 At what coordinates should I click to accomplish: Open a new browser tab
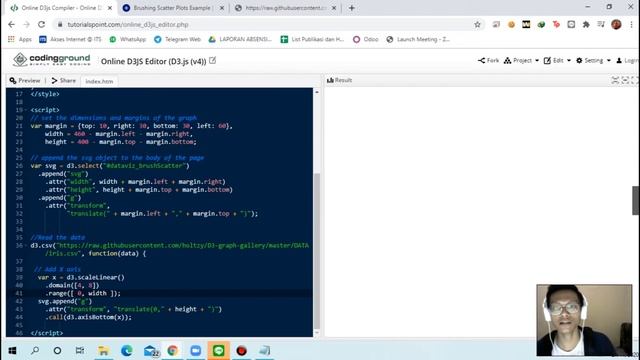click(x=351, y=8)
